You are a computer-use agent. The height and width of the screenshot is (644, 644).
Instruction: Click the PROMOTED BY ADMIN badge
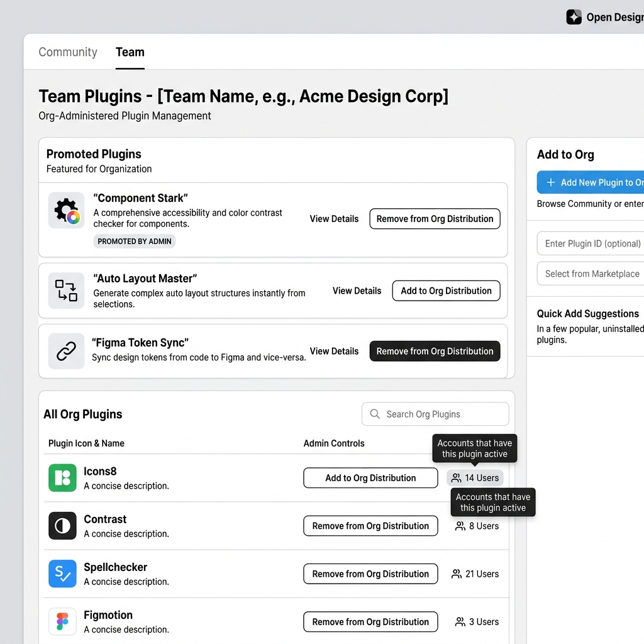[135, 241]
